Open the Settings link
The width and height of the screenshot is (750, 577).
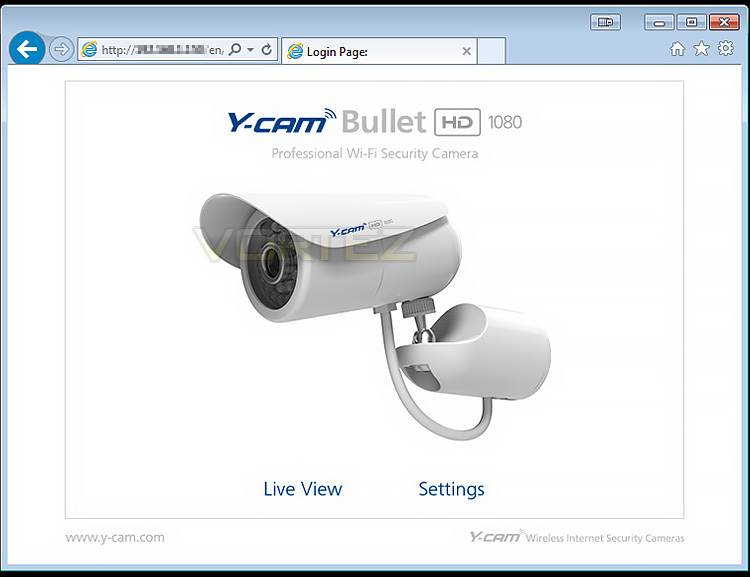click(451, 489)
